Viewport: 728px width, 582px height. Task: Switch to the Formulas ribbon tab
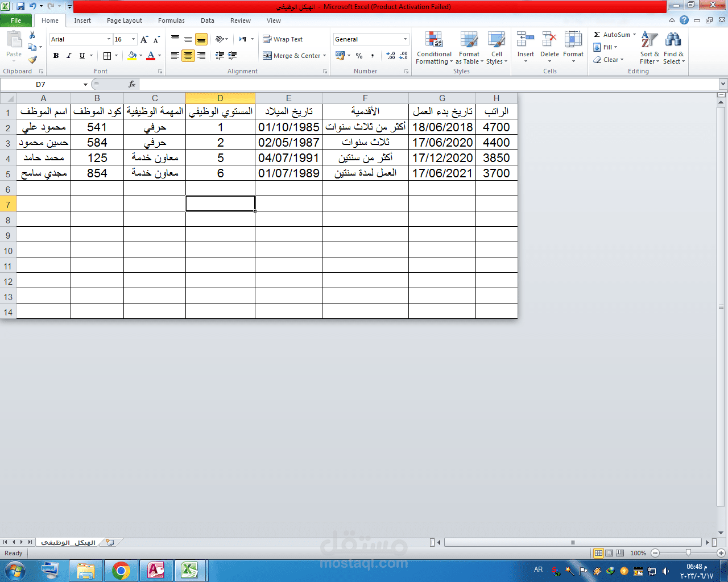point(171,20)
